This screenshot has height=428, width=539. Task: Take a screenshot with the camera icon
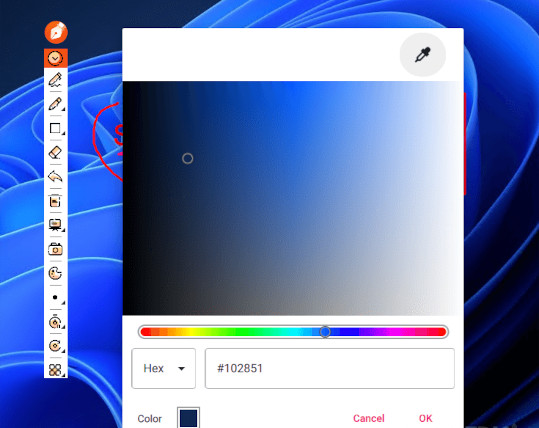point(55,249)
